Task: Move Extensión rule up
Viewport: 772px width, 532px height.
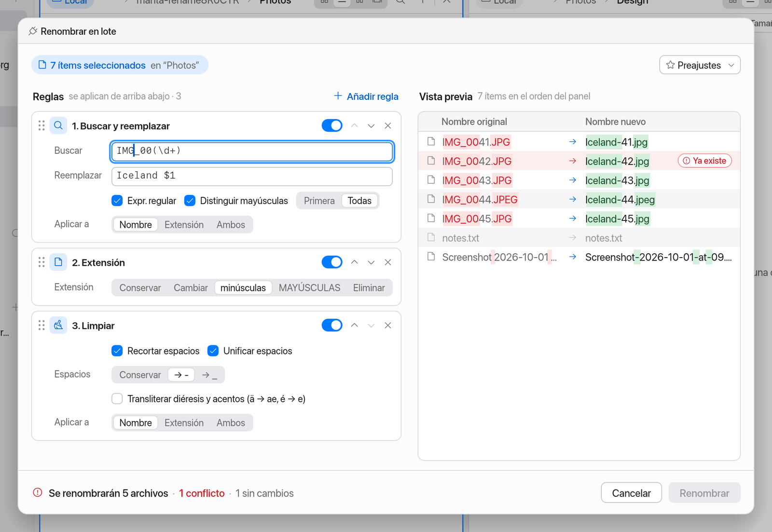Action: pyautogui.click(x=355, y=262)
